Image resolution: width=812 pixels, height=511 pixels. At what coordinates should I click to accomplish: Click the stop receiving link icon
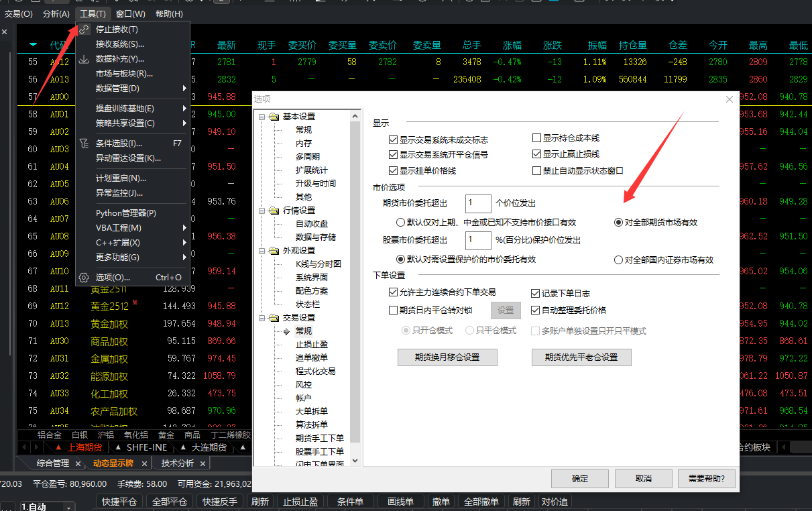84,30
